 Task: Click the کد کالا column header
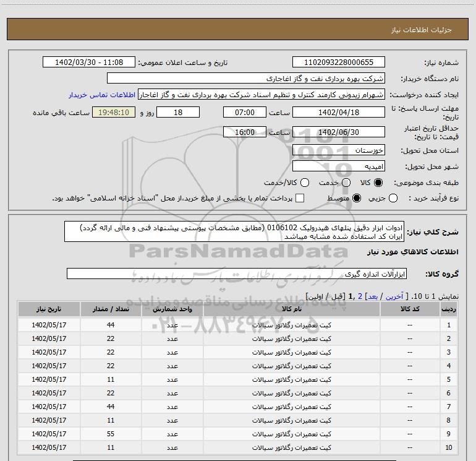pos(410,309)
